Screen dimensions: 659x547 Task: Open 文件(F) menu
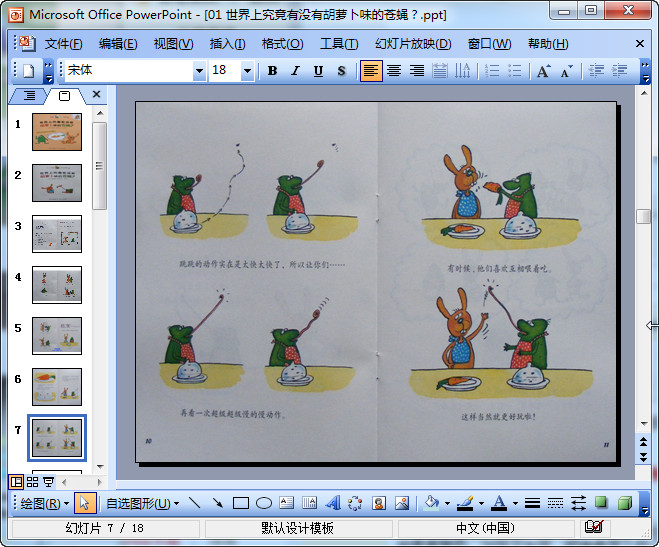(63, 44)
